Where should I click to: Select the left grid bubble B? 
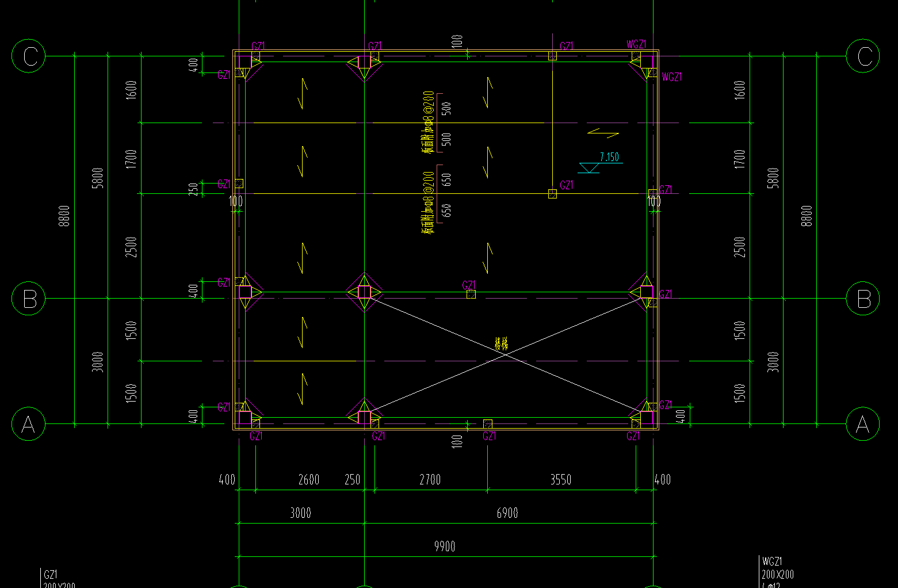point(29,299)
